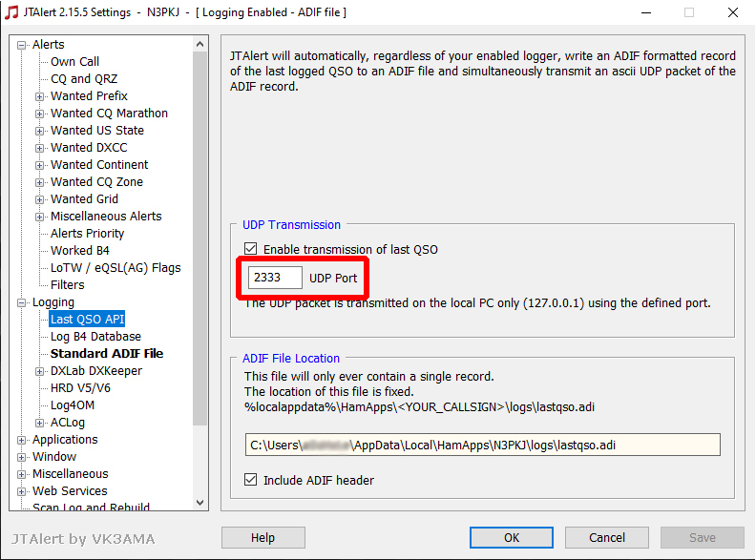Select Alerts Priority item

87,233
